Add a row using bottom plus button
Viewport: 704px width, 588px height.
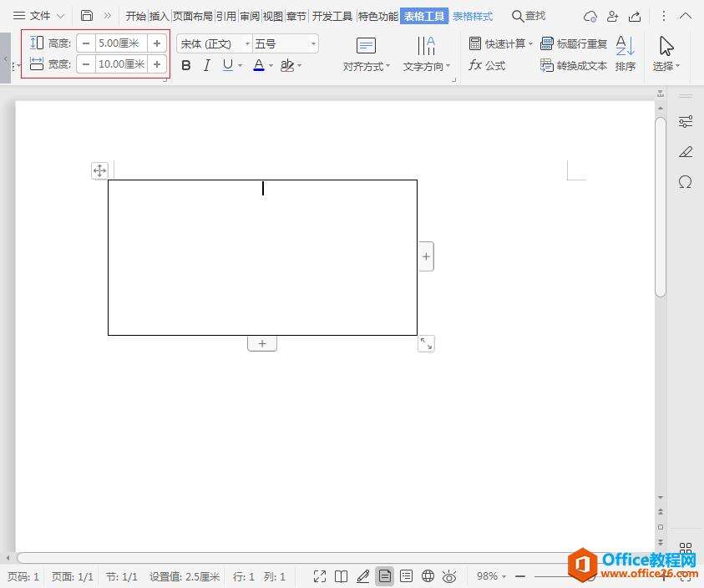(262, 343)
